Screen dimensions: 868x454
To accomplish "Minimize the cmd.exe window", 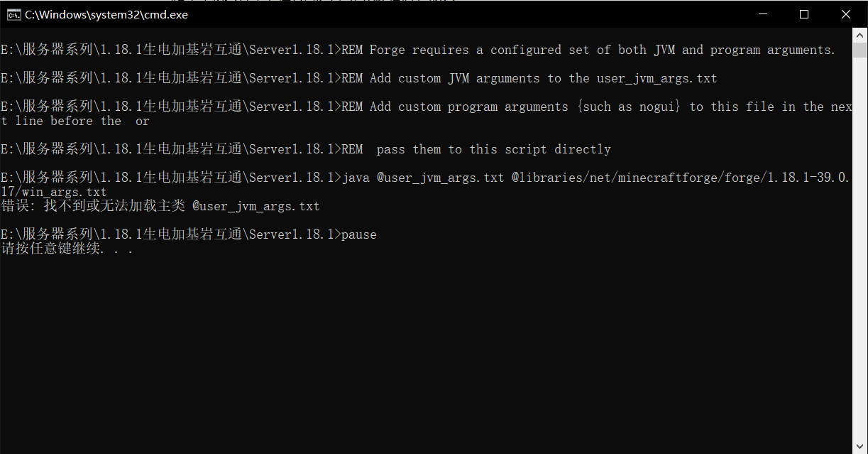I will [x=763, y=14].
